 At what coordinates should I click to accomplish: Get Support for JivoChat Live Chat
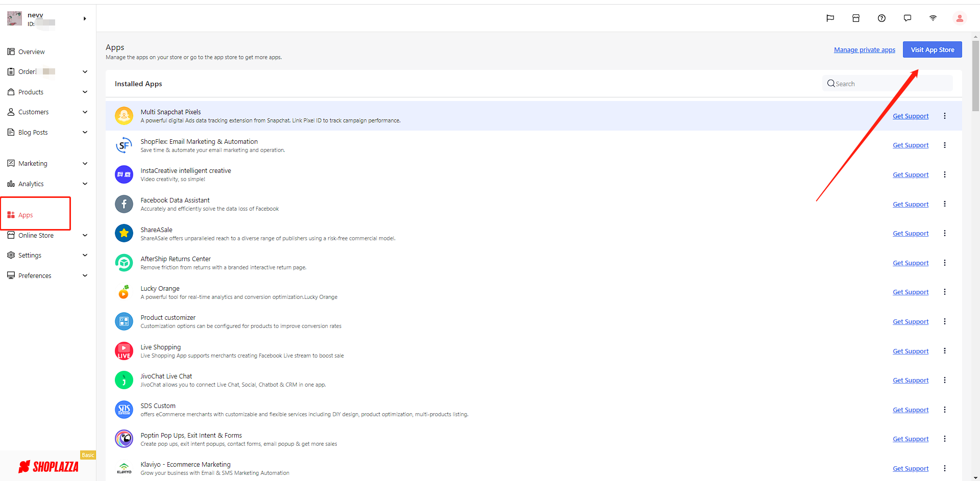click(x=911, y=380)
